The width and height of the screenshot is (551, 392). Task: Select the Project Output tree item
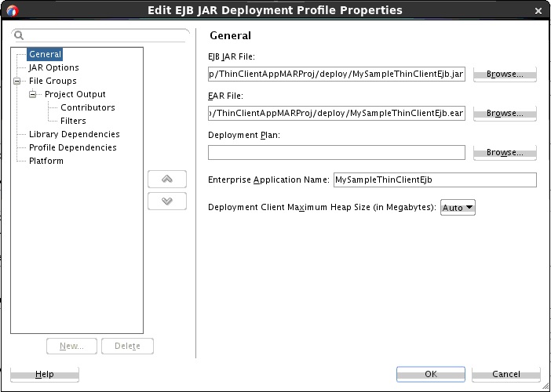[75, 94]
